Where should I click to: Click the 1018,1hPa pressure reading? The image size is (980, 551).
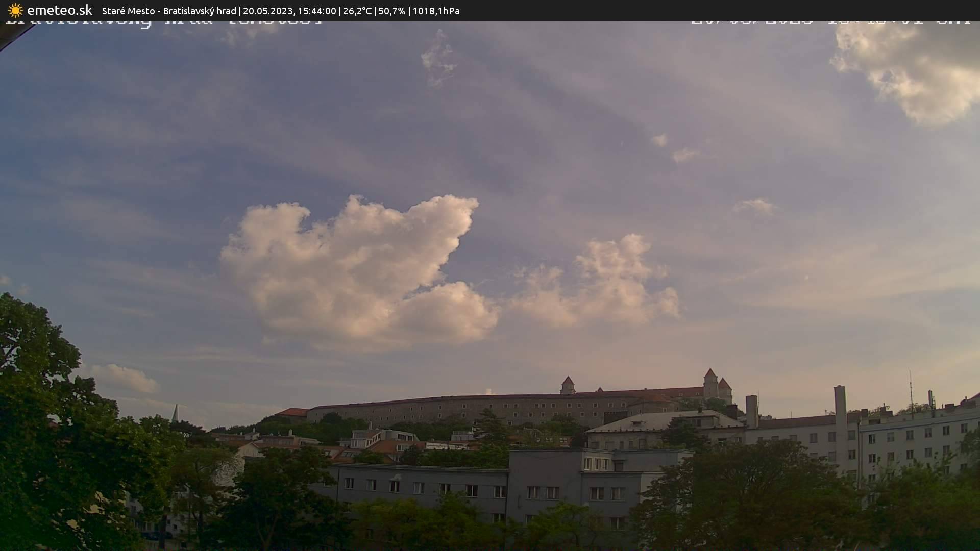436,11
